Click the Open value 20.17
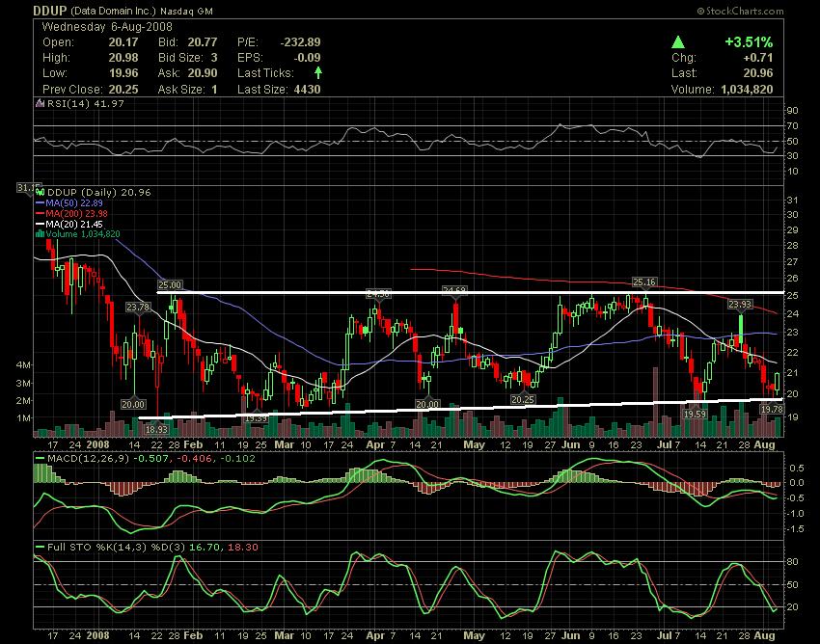Viewport: 820px width, 644px height. [x=123, y=42]
